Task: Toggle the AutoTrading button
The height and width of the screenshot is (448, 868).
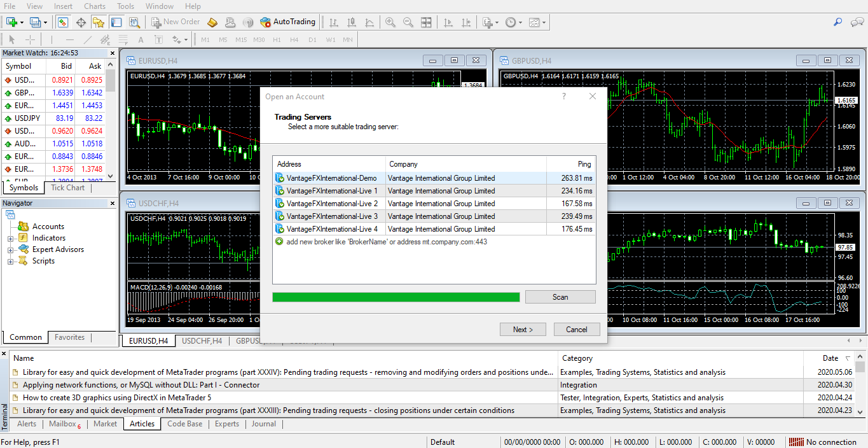Action: pos(288,22)
